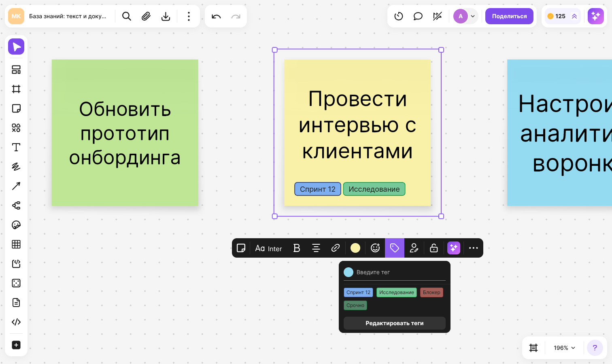Select the text tool in sidebar

point(16,147)
